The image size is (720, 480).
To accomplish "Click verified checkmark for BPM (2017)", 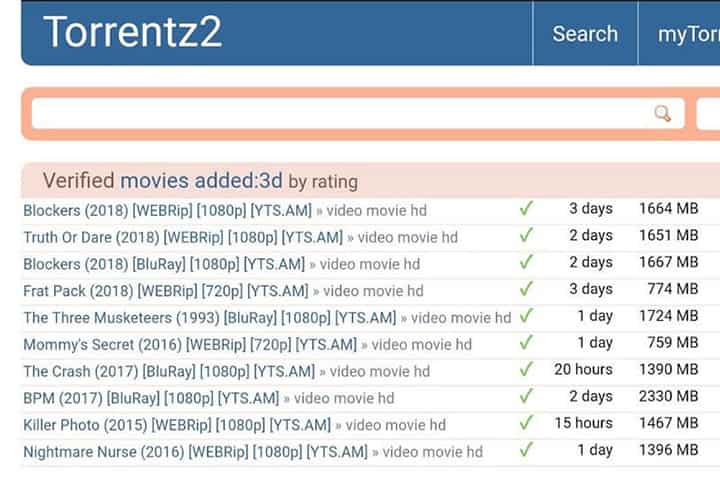I will click(526, 395).
